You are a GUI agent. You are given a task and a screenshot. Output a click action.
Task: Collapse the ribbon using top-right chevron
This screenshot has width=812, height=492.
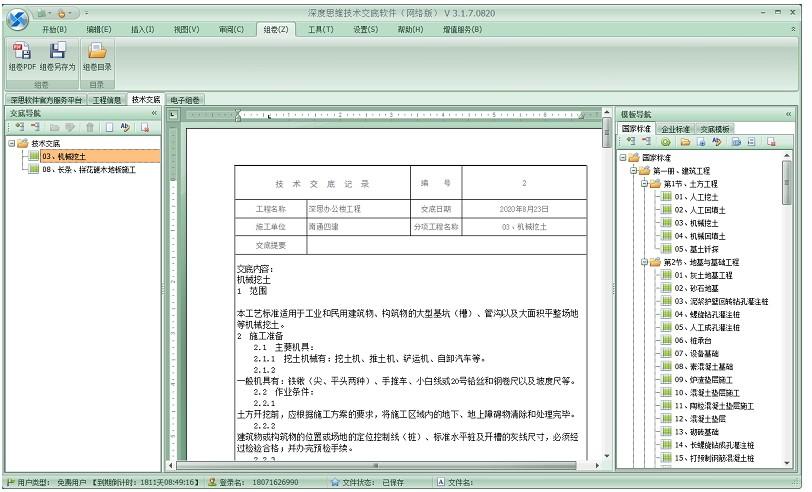(x=793, y=30)
